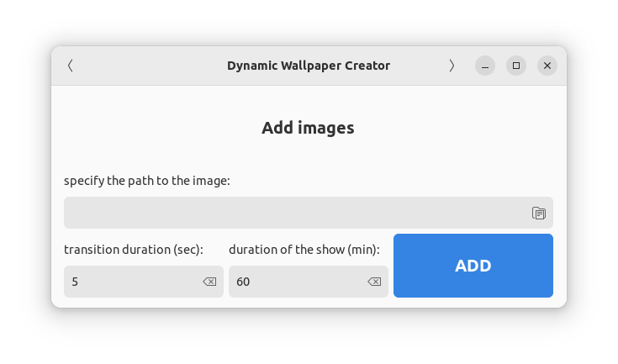
Task: Click the window title "Dynamic Wallpaper Creator"
Action: pyautogui.click(x=309, y=66)
